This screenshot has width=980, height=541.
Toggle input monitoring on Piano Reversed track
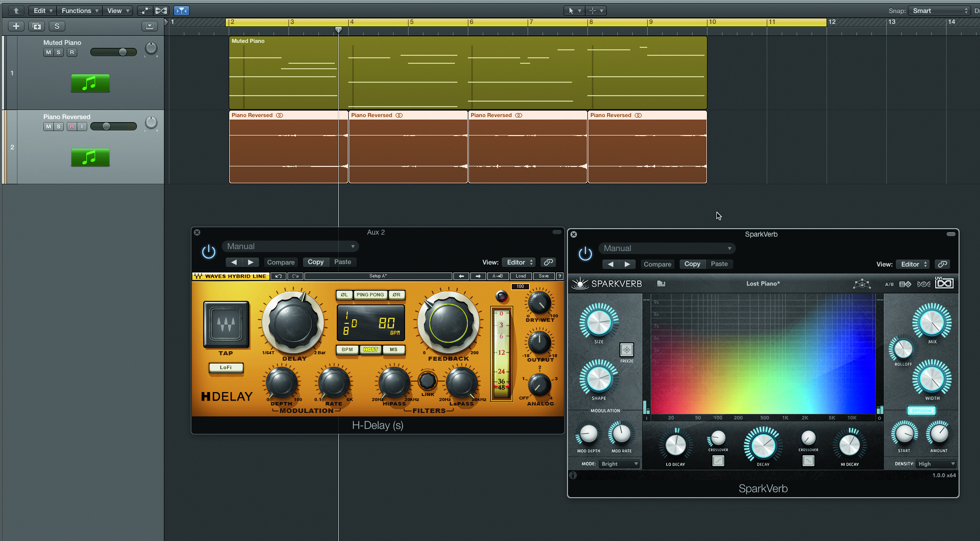point(82,127)
